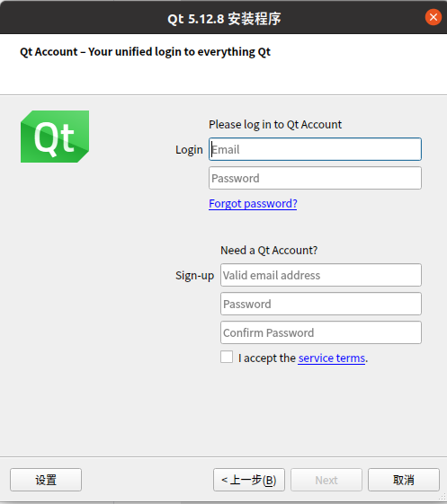Screen dimensions: 447x504
Task: Click the "Need a Qt Account?" heading
Action: 269,250
